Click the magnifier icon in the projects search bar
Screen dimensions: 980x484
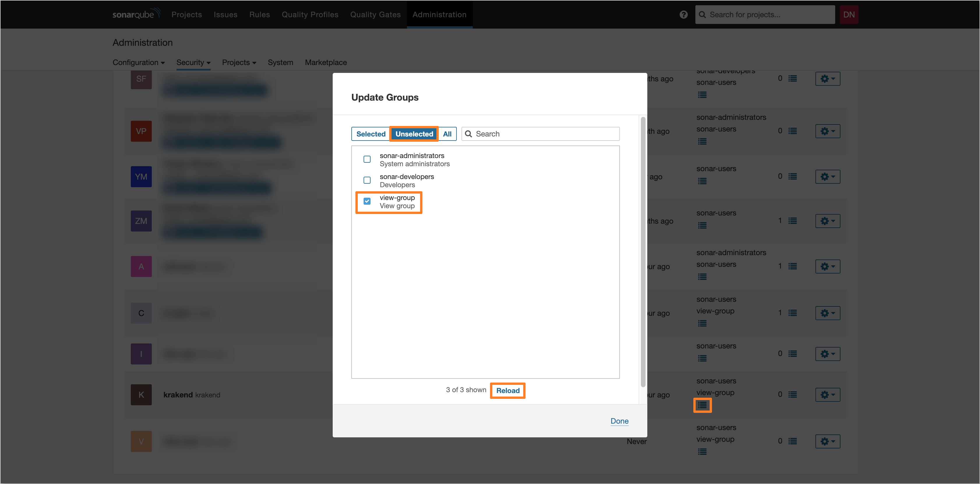pyautogui.click(x=703, y=14)
